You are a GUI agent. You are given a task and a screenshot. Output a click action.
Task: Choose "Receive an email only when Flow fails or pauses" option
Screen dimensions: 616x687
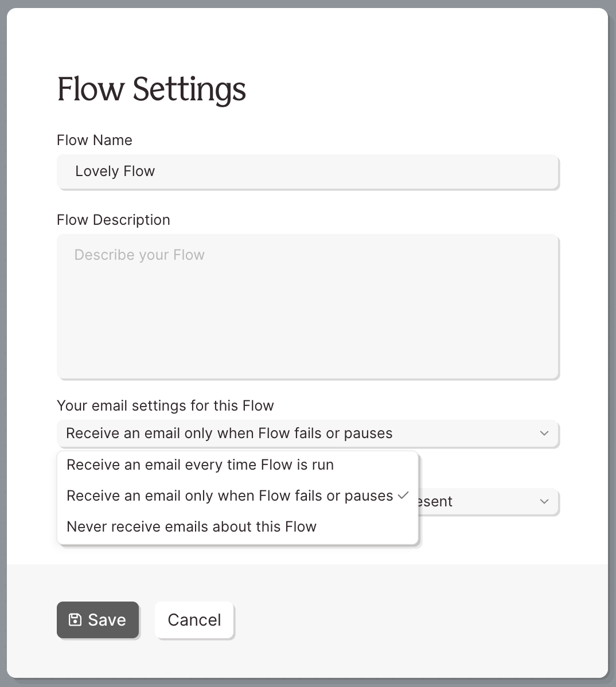(x=229, y=495)
